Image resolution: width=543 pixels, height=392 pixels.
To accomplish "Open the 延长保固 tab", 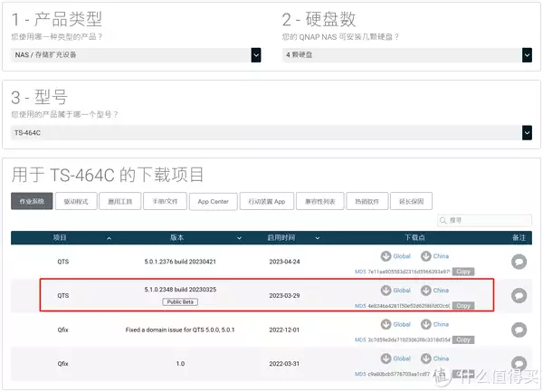I will (411, 201).
